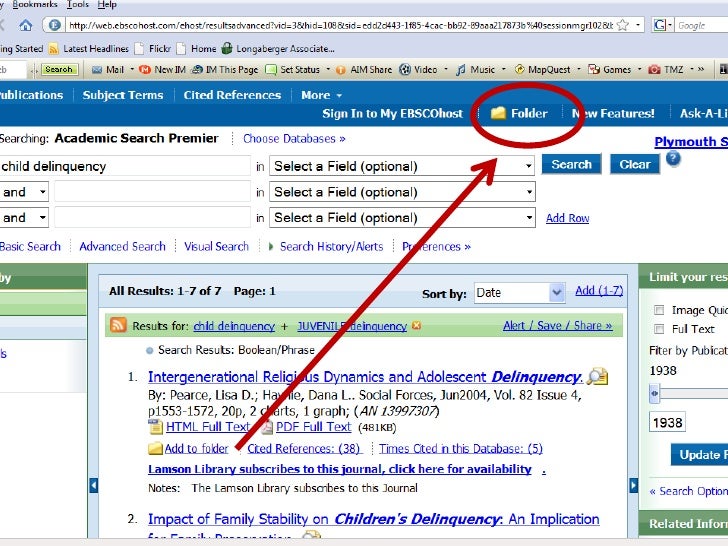The image size is (728, 546).
Task: Switch to Advanced Search
Action: pyautogui.click(x=123, y=247)
